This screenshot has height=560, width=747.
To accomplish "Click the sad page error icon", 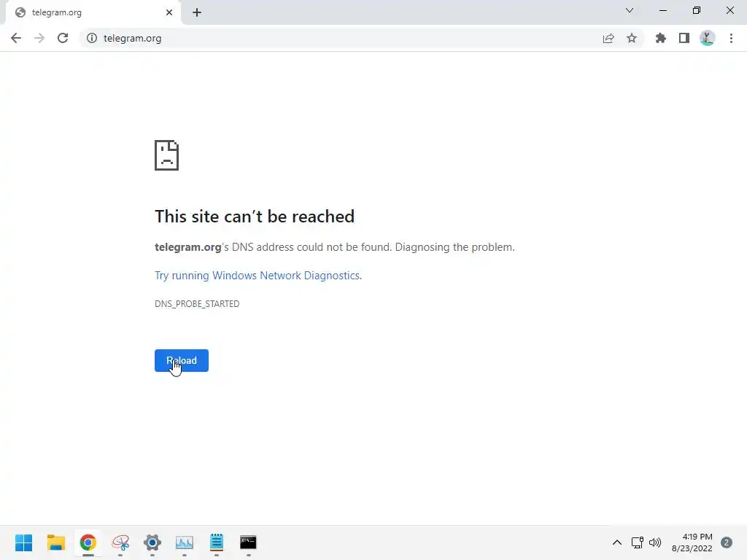I will pos(167,155).
